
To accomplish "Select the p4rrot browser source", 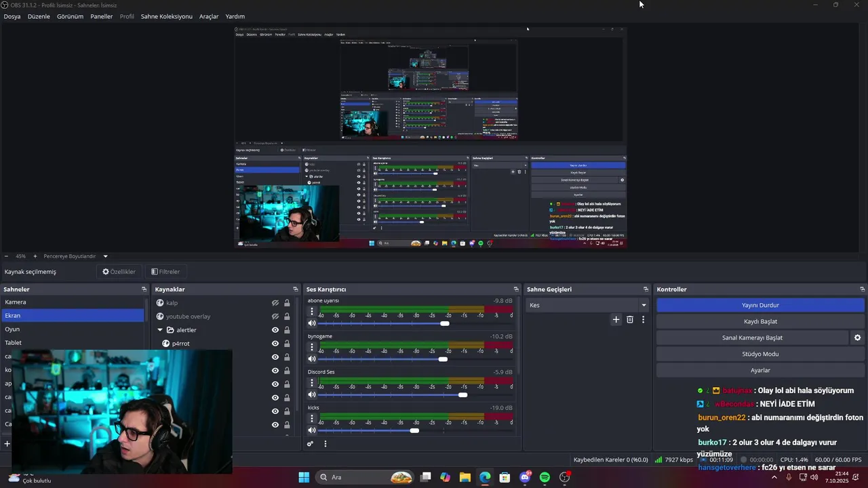I will [180, 344].
